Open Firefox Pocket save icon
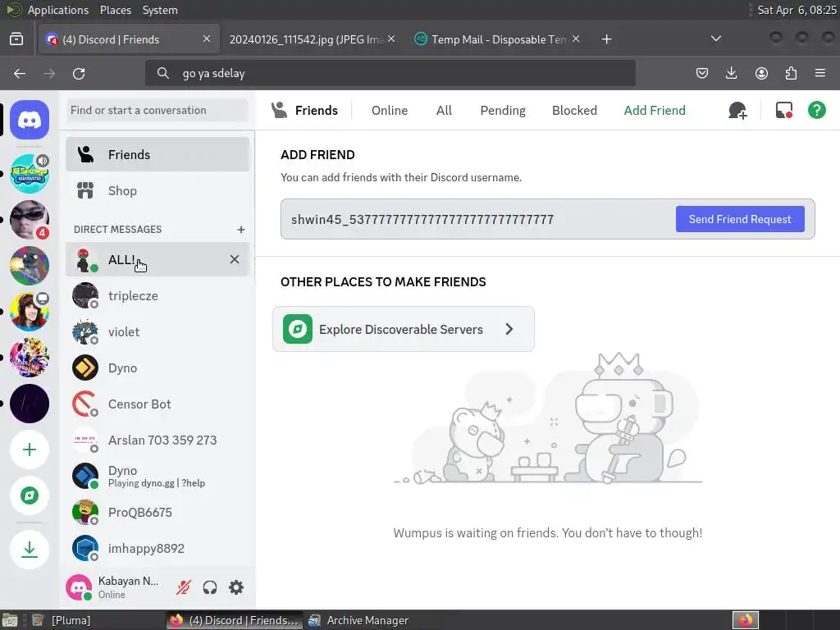 [x=702, y=73]
